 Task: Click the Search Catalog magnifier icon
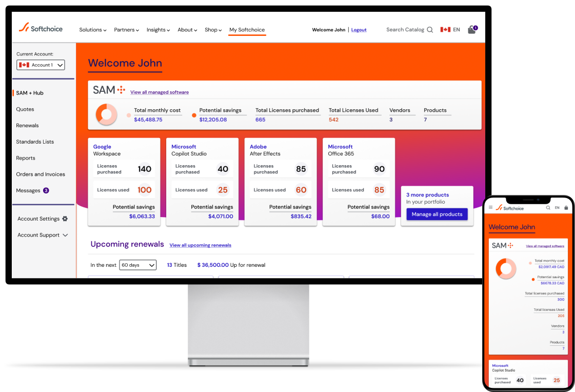(x=429, y=29)
